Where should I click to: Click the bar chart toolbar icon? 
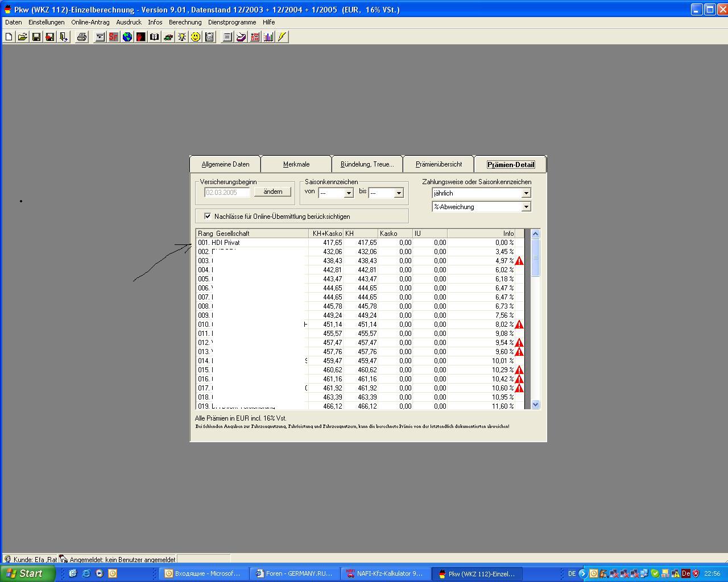tap(268, 37)
